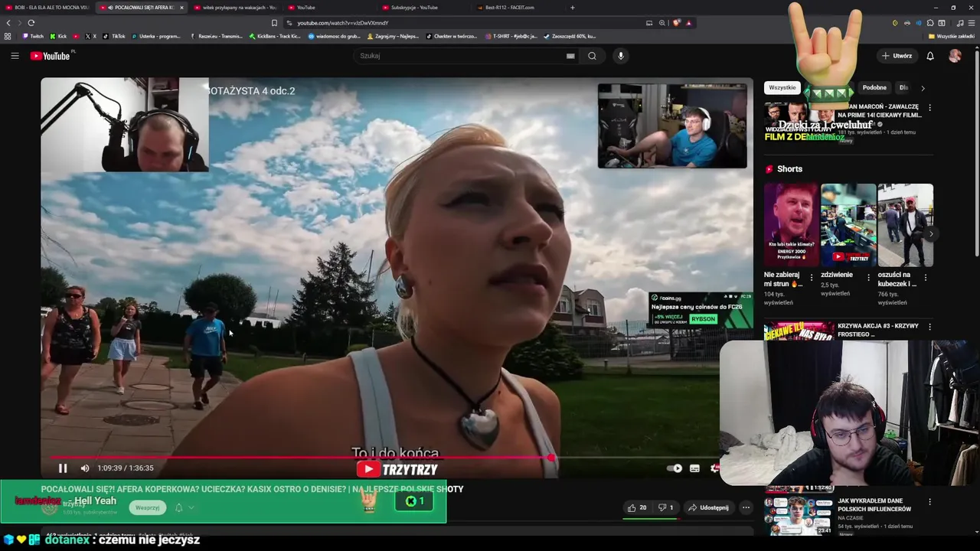Reload the page with the refresh icon
This screenshot has width=980, height=551.
[x=31, y=23]
